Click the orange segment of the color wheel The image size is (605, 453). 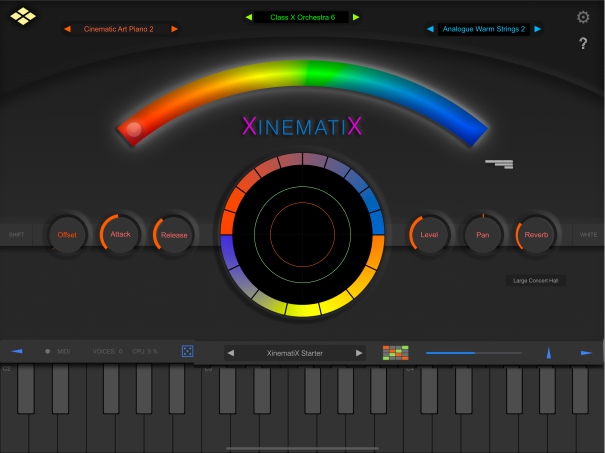coord(377,253)
